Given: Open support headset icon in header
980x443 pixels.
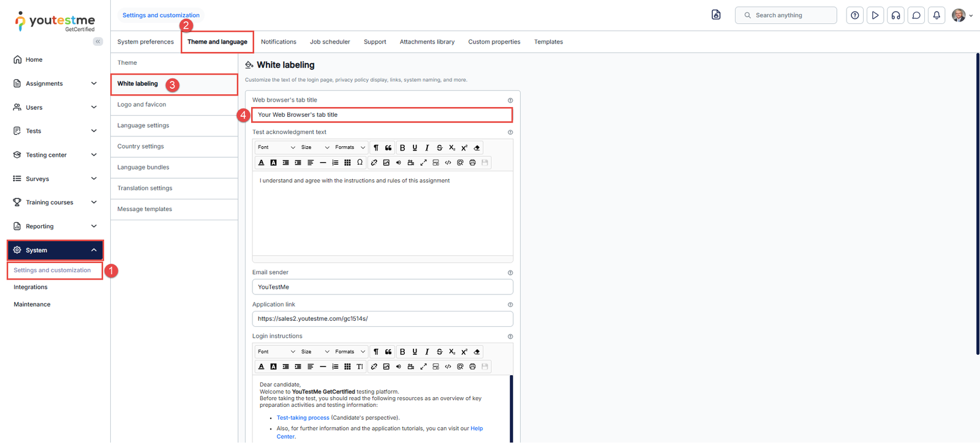Looking at the screenshot, I should 895,15.
